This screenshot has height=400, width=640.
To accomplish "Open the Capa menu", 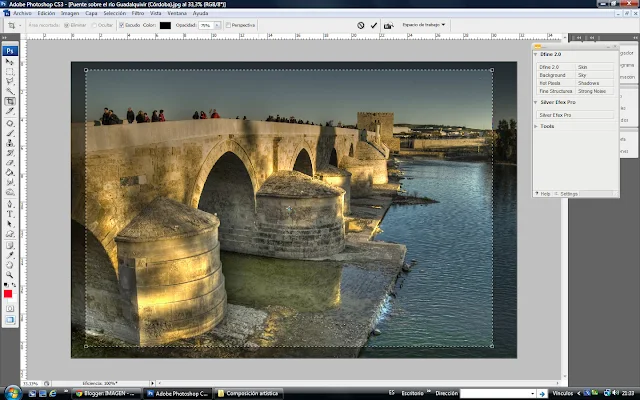I will pos(91,13).
